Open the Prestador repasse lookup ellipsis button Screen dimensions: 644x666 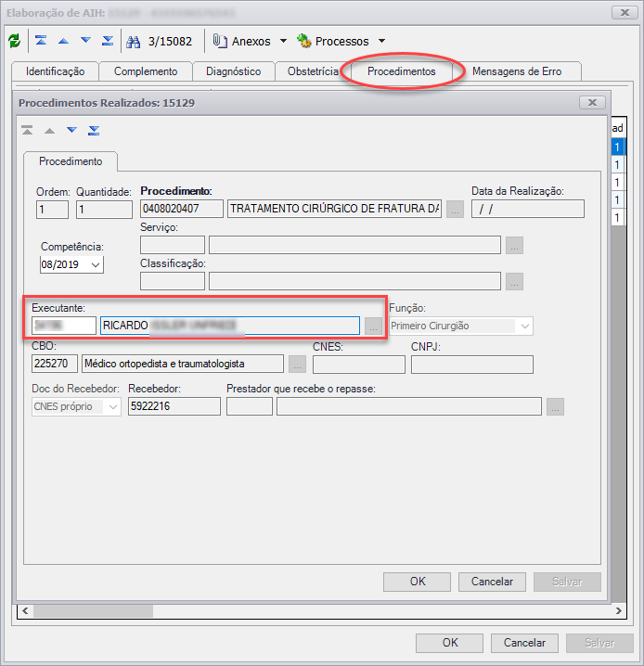[555, 407]
